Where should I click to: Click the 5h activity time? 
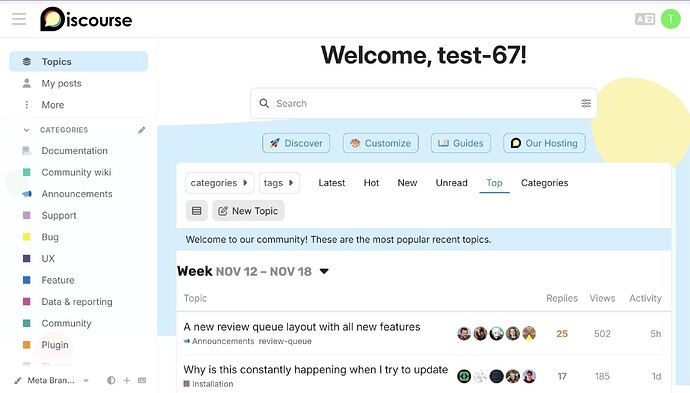pos(656,334)
